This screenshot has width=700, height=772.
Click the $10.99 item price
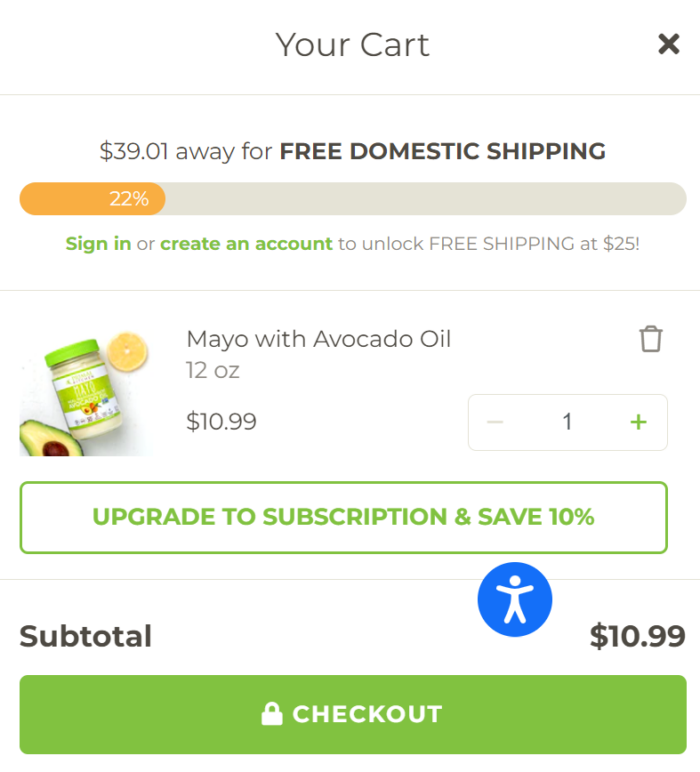tap(222, 421)
